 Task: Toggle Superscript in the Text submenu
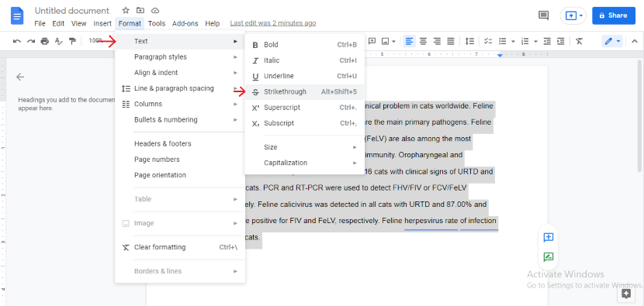(304, 108)
